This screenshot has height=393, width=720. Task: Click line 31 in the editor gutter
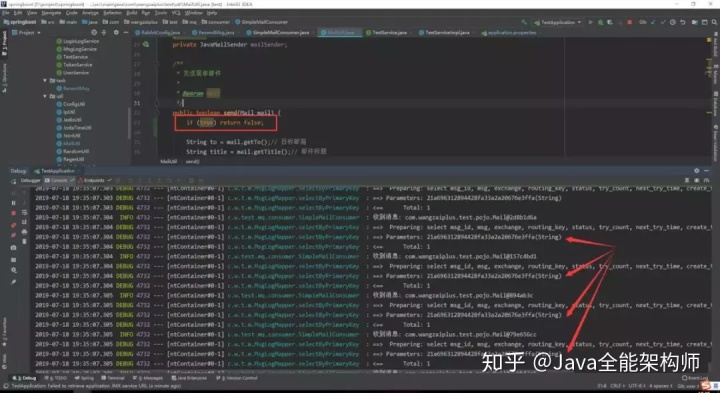(x=137, y=103)
